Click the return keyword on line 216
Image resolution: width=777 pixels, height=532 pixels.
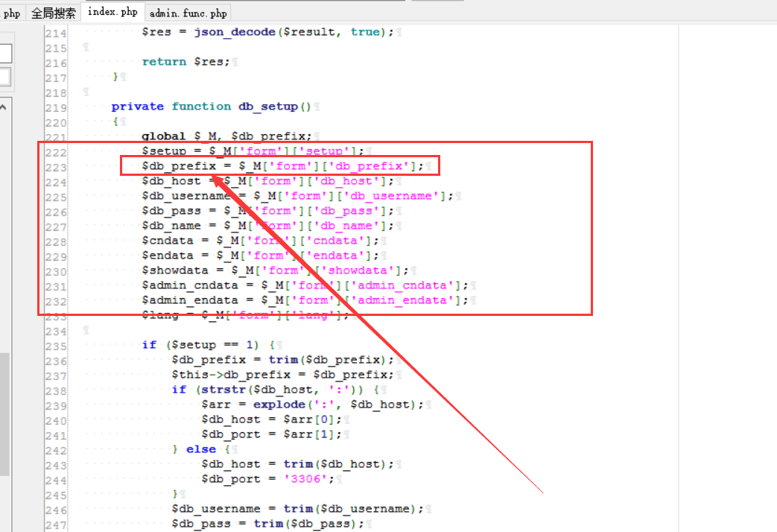(164, 61)
